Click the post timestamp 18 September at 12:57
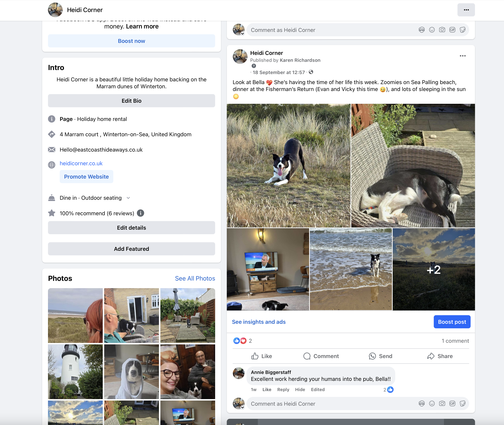 click(279, 73)
